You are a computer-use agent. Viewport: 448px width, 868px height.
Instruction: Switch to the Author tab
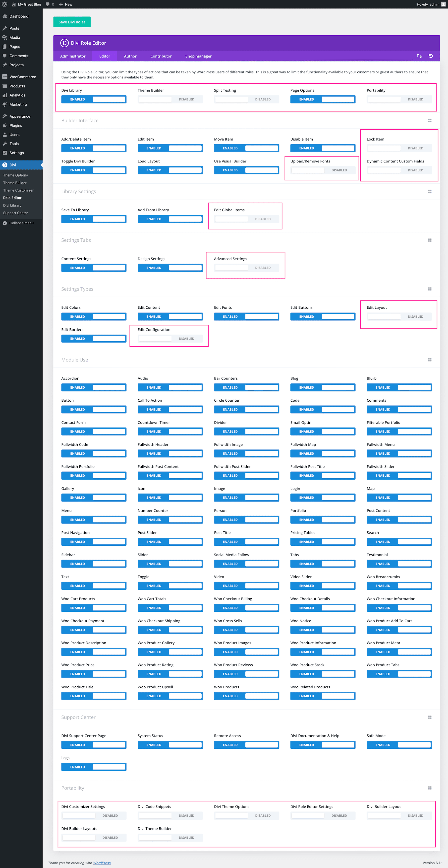point(130,56)
